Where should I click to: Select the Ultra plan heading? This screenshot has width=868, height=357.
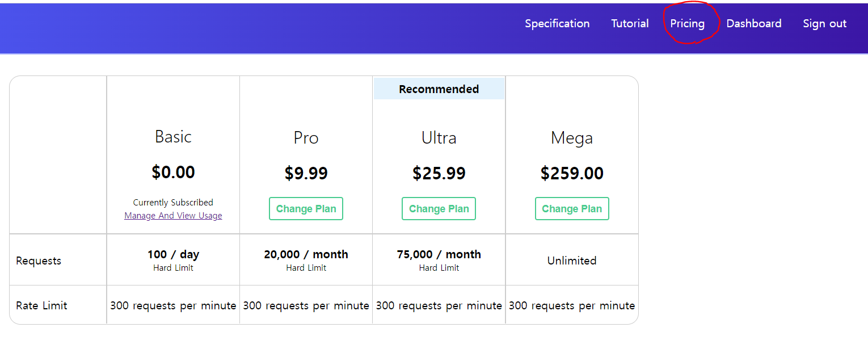click(439, 138)
